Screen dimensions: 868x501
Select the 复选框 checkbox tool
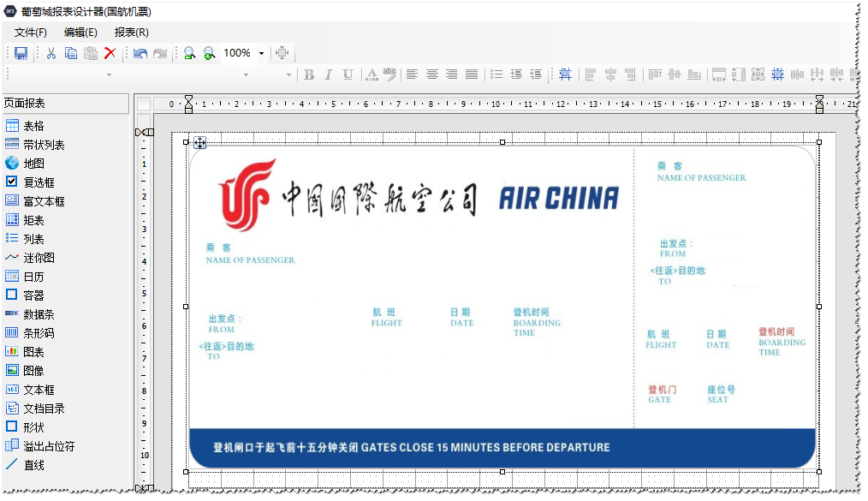39,182
